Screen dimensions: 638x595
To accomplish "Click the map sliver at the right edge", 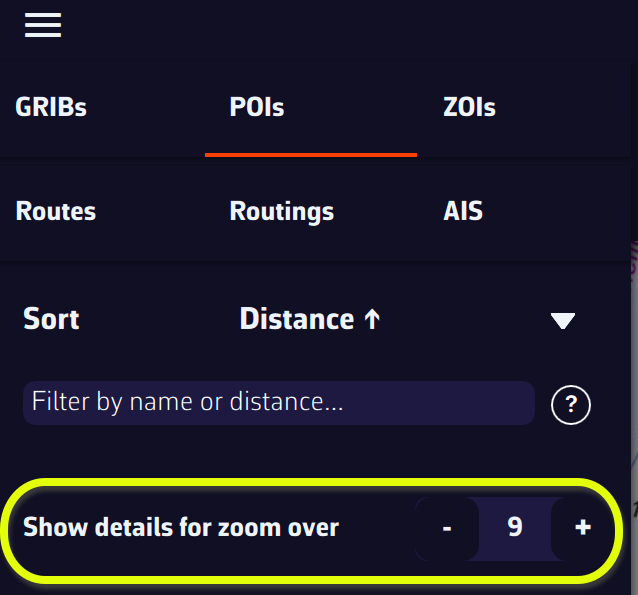I will click(x=634, y=400).
